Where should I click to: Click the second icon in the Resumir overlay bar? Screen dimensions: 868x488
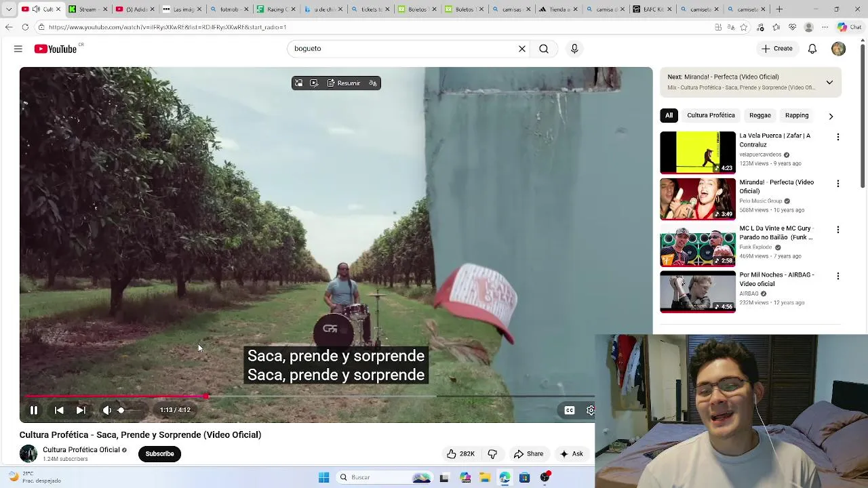coord(314,83)
